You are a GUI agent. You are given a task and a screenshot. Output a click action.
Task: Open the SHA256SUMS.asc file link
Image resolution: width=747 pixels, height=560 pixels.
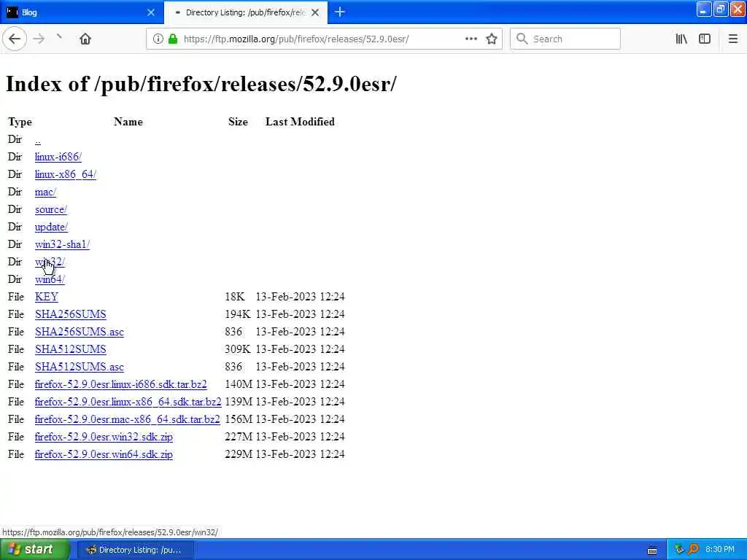pos(79,332)
